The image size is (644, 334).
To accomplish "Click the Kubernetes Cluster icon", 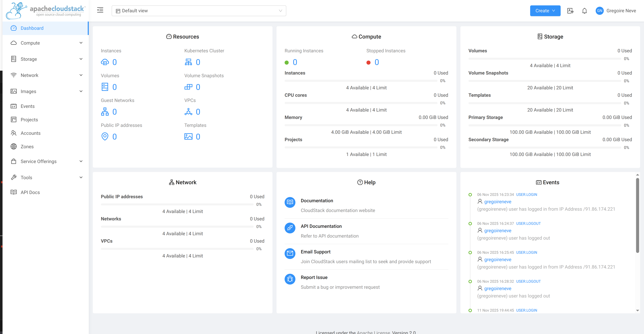I will click(x=188, y=62).
